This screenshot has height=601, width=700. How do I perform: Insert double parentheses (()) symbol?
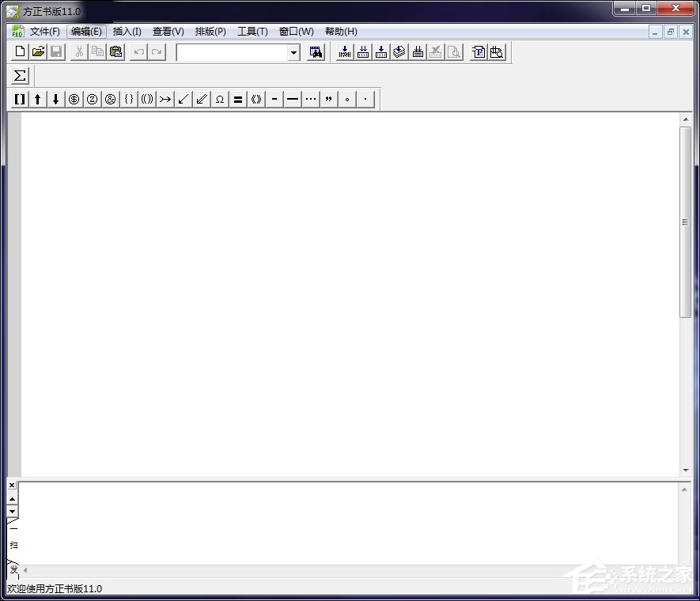pos(147,99)
